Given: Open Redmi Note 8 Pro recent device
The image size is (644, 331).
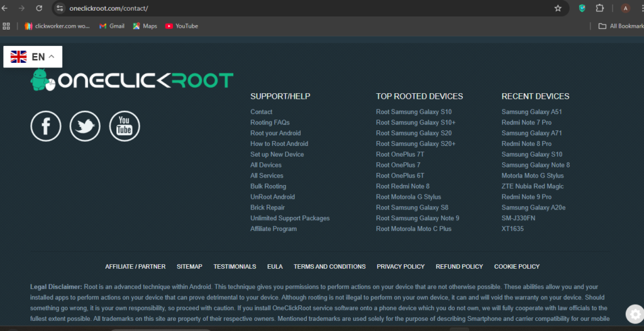Looking at the screenshot, I should (x=526, y=144).
